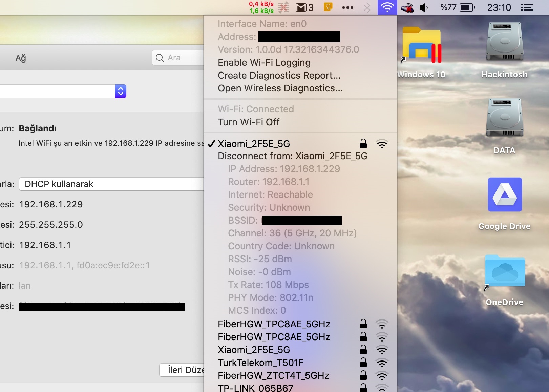Open the OneDrive folder shortcut

coord(504,271)
